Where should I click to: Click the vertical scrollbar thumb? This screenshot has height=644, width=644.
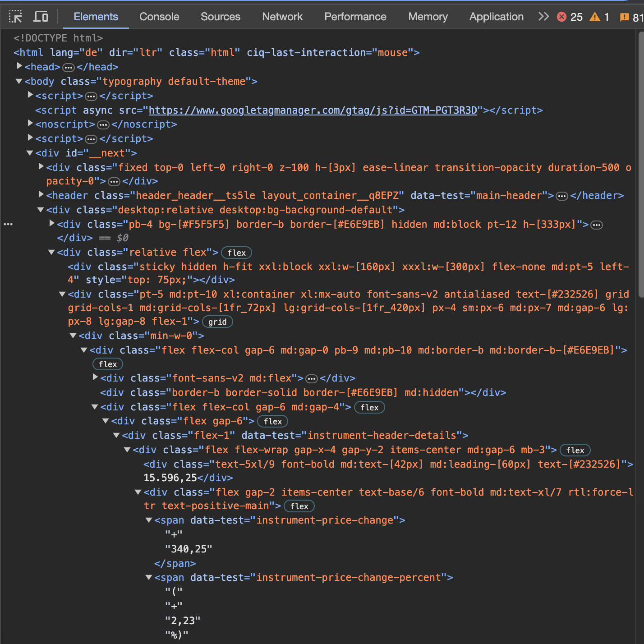pos(640,165)
